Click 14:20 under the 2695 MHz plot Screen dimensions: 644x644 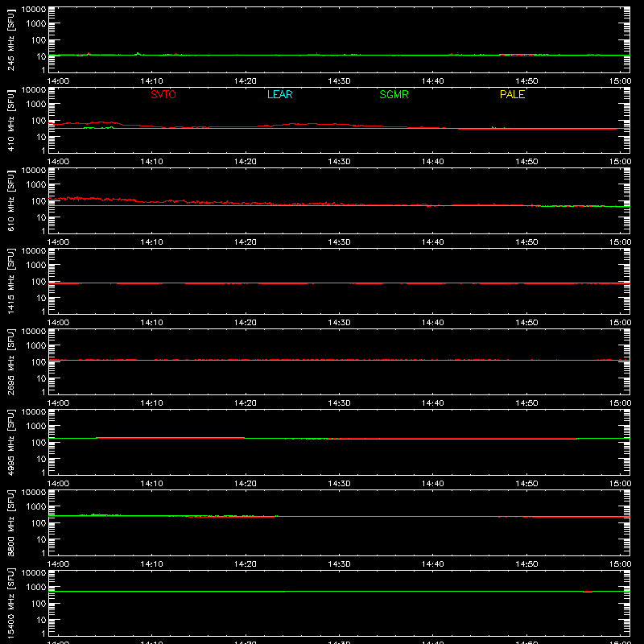tap(246, 403)
